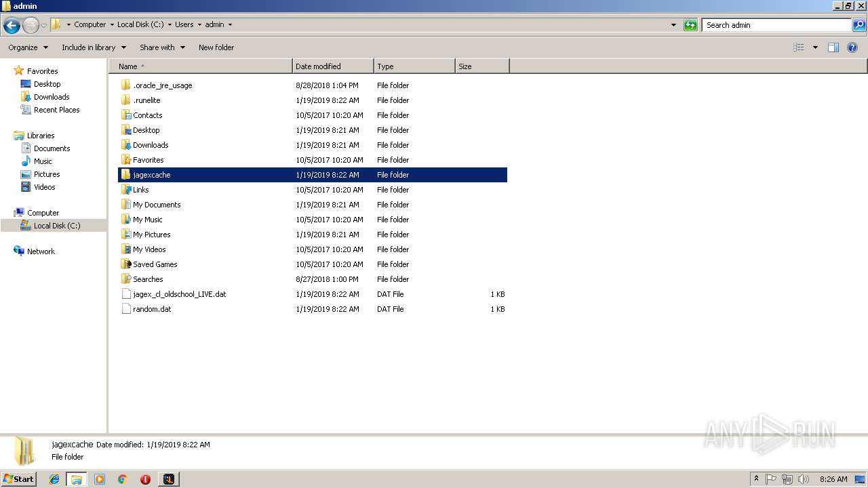Screen dimensions: 868x488
Task: Sort by Date modified column header
Action: tap(333, 66)
